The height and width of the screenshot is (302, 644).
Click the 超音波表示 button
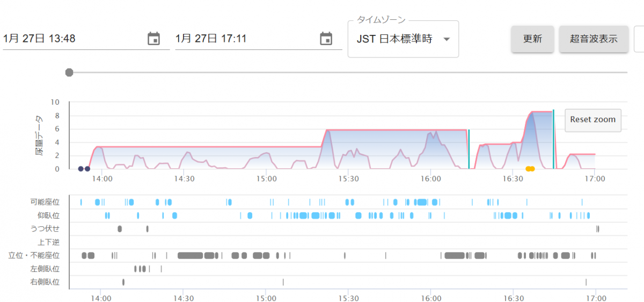coord(594,39)
